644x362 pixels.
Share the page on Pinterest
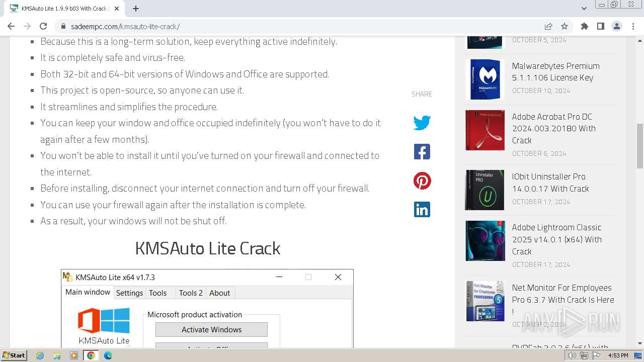click(422, 180)
